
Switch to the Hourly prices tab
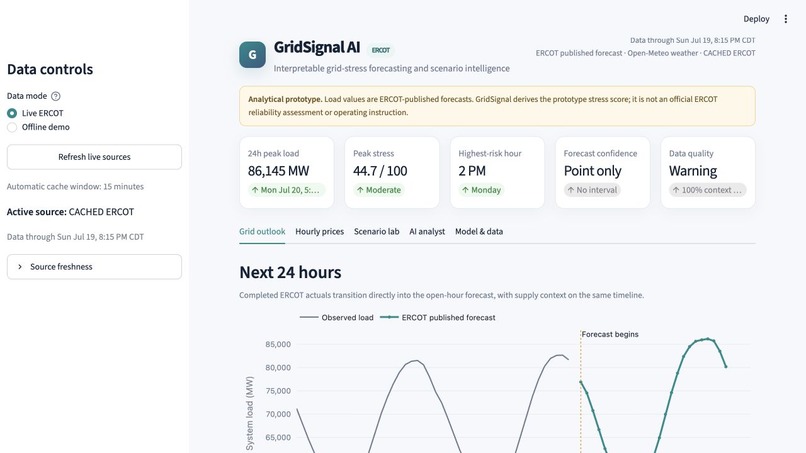pyautogui.click(x=319, y=231)
